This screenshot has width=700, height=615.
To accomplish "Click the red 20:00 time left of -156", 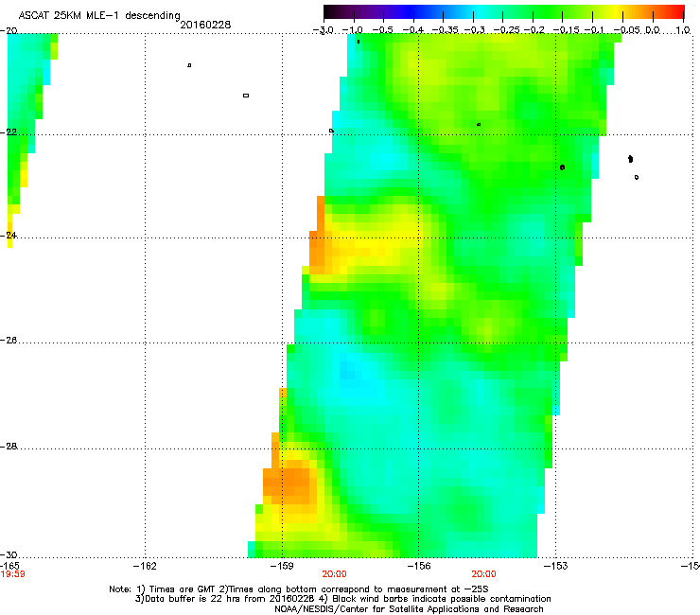I will point(334,574).
